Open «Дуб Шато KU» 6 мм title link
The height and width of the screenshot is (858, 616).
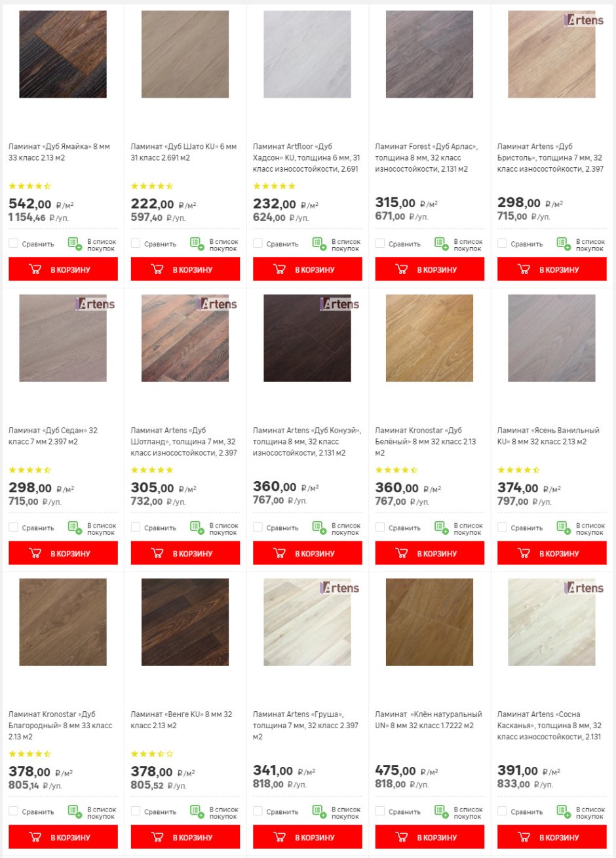click(183, 152)
